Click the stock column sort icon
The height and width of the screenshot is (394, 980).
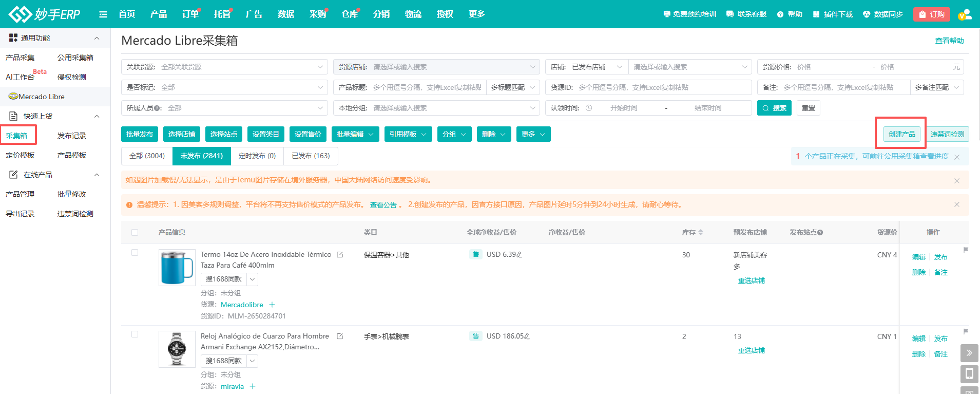tap(701, 233)
